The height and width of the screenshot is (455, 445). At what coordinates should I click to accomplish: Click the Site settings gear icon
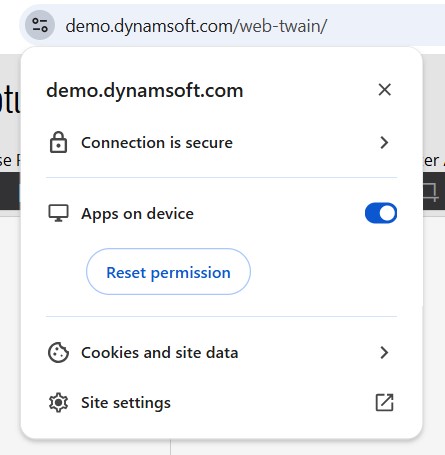tap(59, 403)
